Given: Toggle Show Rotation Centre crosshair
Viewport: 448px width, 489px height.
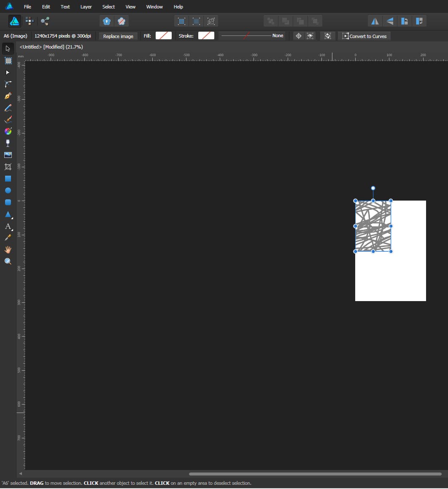Looking at the screenshot, I should click(x=299, y=36).
